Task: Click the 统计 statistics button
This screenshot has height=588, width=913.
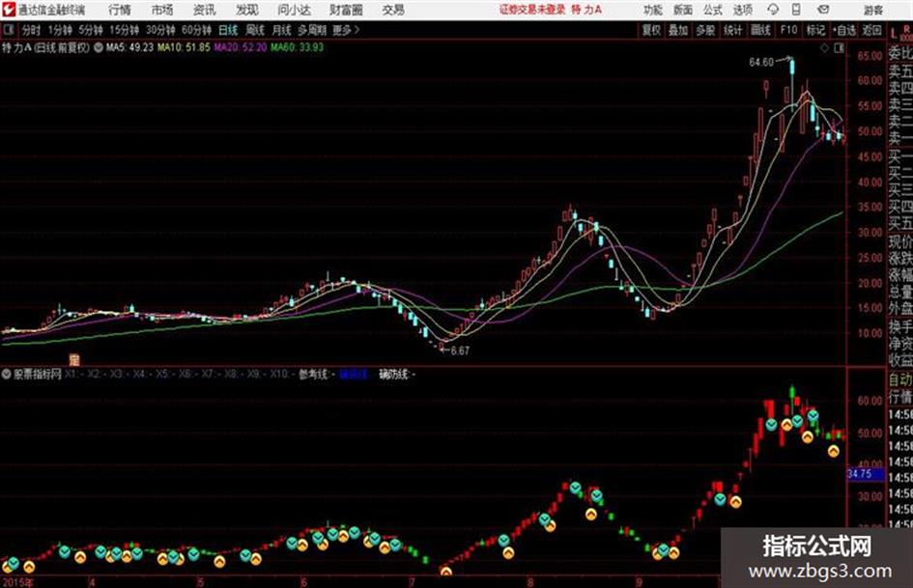Action: click(732, 30)
